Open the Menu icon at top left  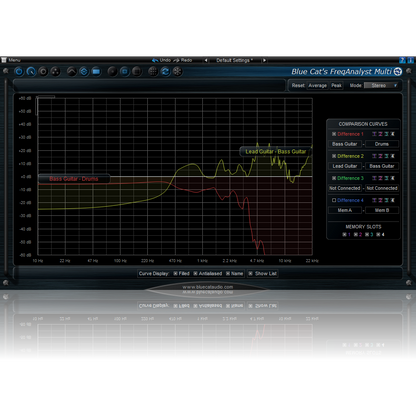click(x=4, y=60)
